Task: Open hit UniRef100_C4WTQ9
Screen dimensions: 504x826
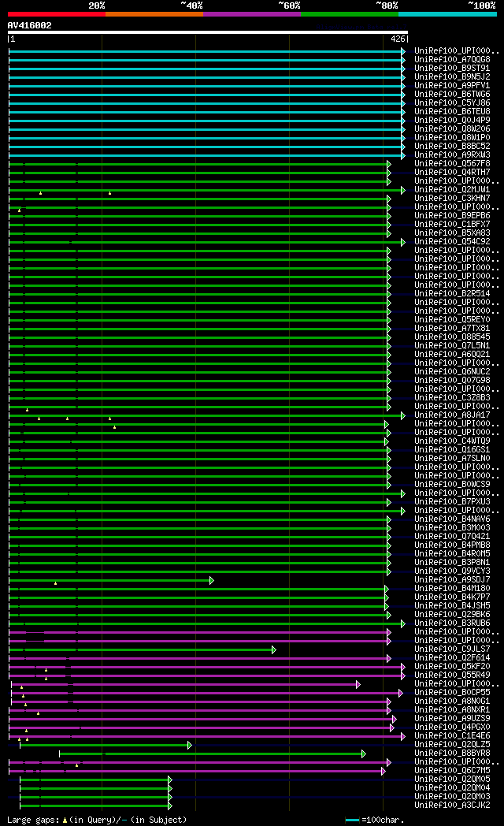Action: click(x=452, y=441)
